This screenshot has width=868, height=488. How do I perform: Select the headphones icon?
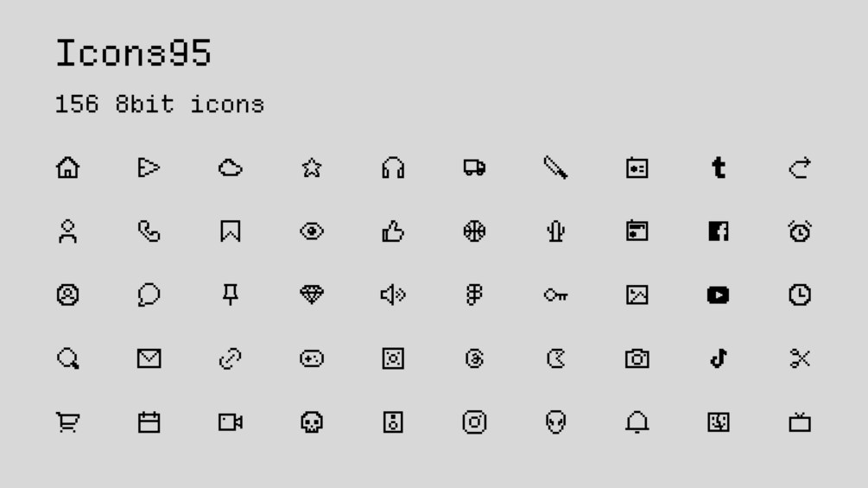393,168
